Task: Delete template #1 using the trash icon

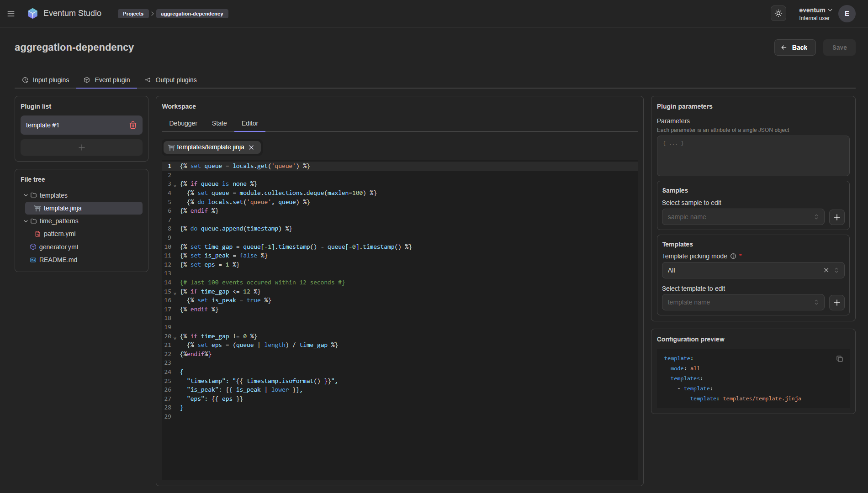Action: pos(133,125)
